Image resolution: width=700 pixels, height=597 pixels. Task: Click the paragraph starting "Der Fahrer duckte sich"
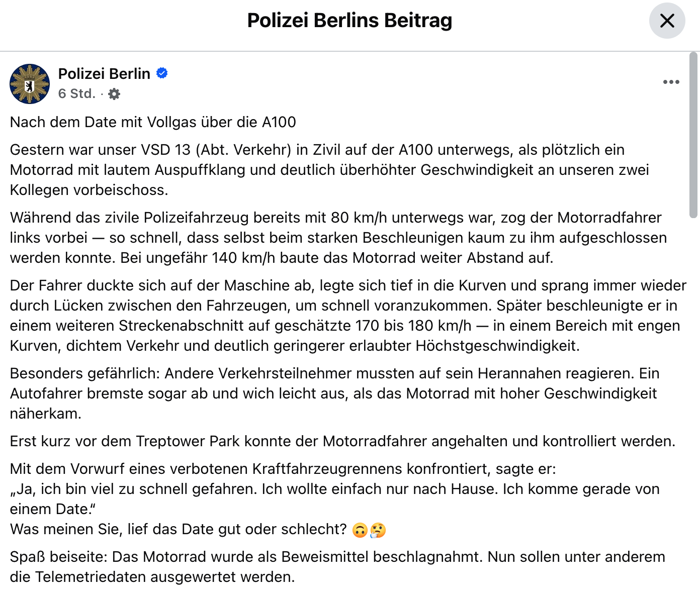pos(347,316)
